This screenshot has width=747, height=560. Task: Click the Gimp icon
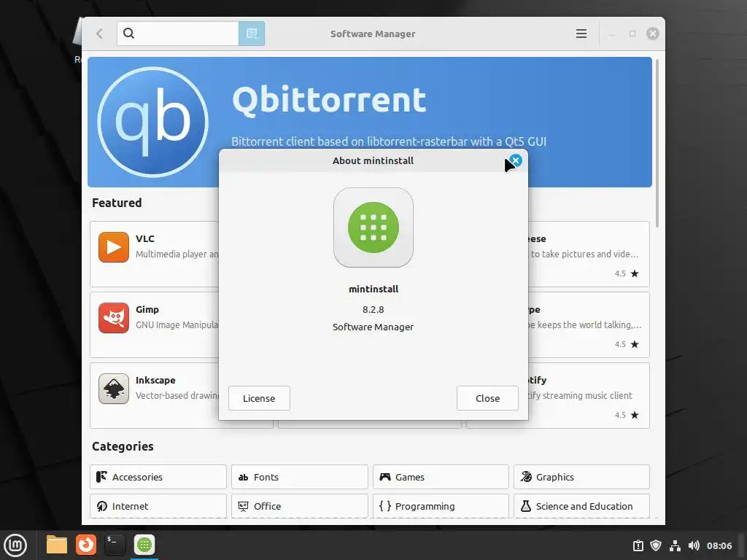113,318
